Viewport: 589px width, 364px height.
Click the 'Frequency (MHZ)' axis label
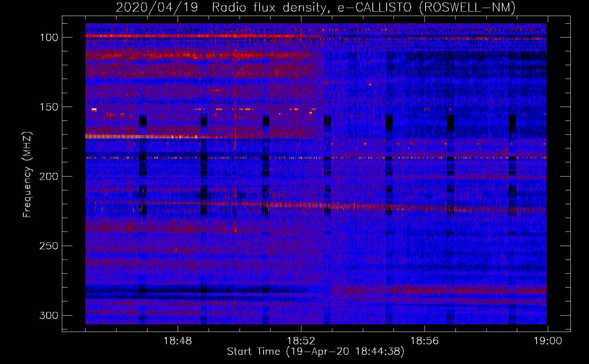pyautogui.click(x=27, y=175)
